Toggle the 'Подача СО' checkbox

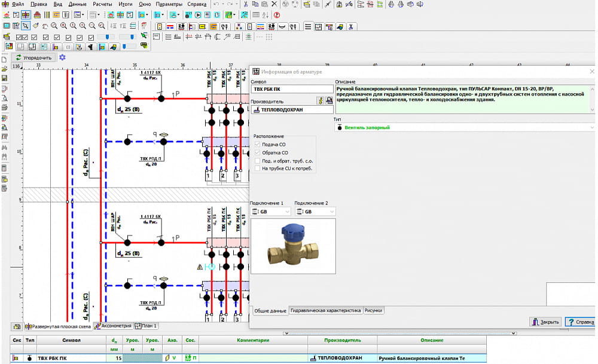[x=257, y=145]
